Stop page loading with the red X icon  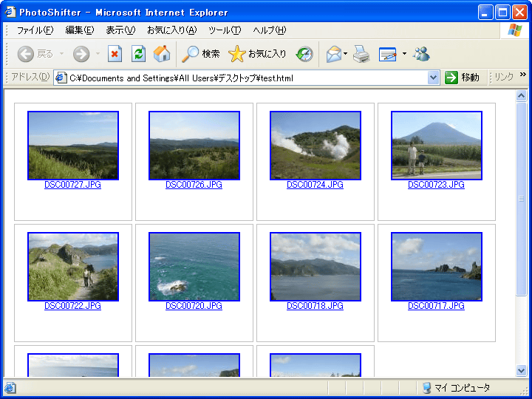pos(115,54)
